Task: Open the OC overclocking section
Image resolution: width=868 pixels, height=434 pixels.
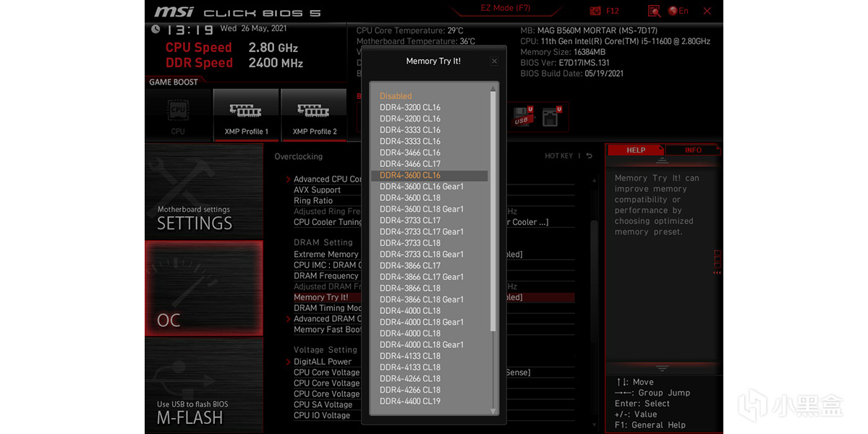Action: pyautogui.click(x=203, y=288)
